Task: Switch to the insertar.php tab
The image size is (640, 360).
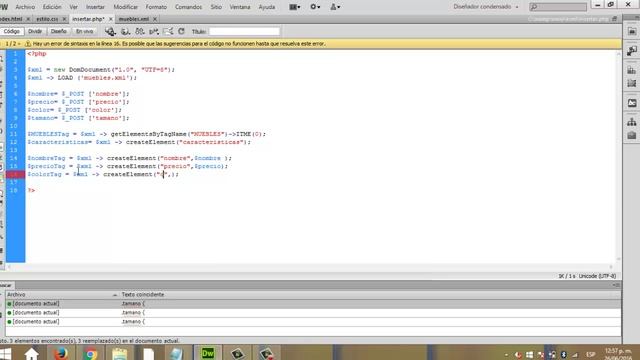Action: (x=88, y=19)
